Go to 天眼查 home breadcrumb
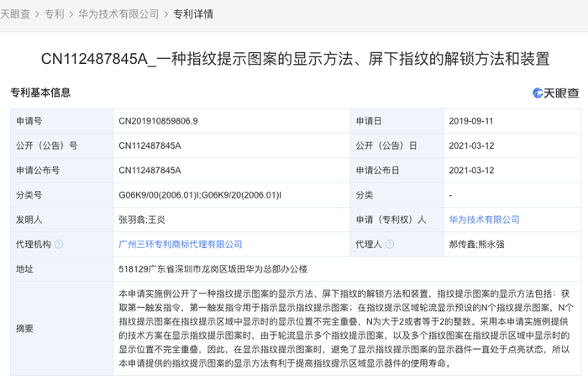Screen dimensions: 588x386 tap(15, 14)
